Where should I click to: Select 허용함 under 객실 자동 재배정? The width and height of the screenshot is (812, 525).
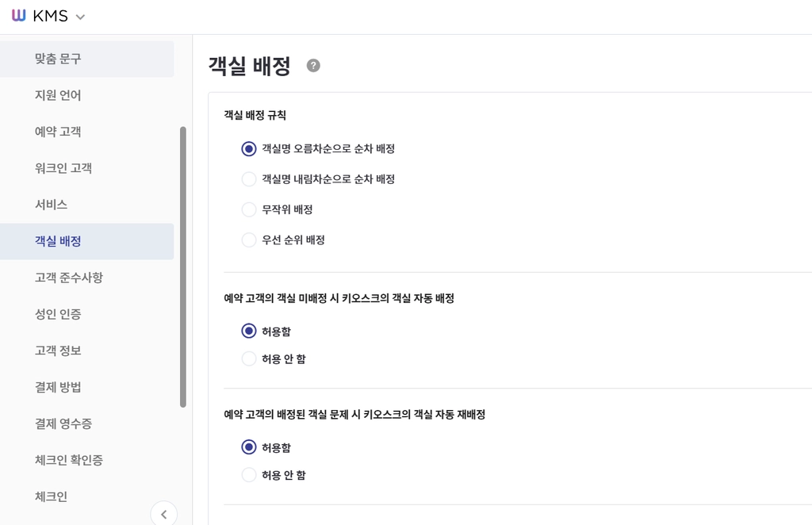coord(248,447)
